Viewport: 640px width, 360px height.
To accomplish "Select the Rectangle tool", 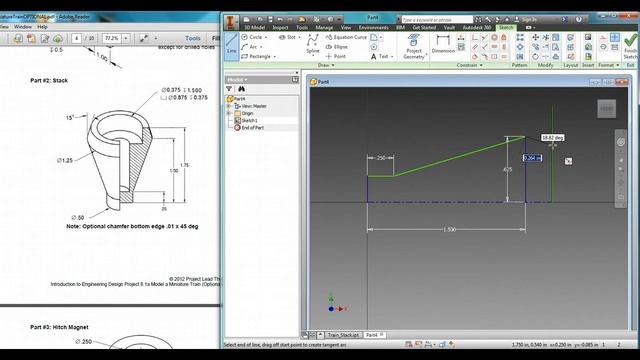I will coord(256,56).
